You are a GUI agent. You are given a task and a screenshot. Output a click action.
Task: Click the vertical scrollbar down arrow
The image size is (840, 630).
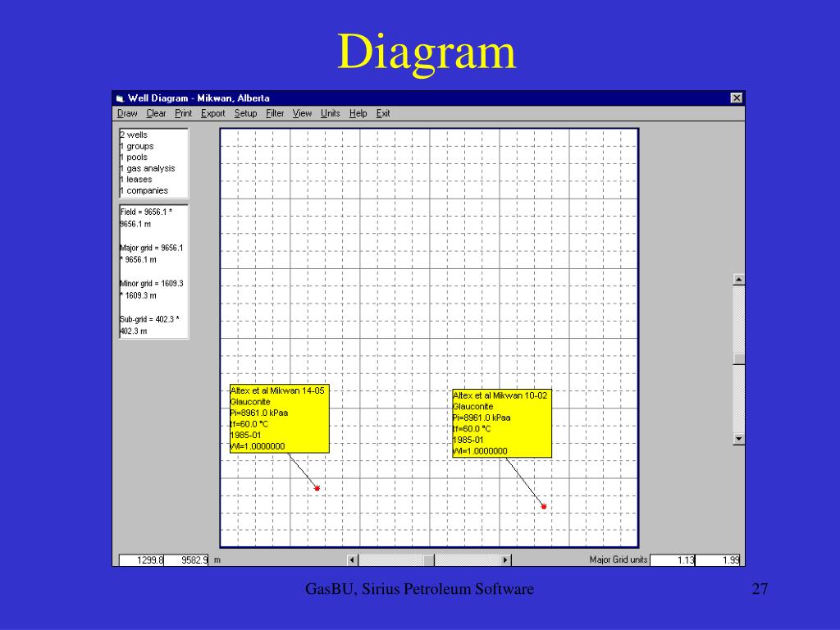pos(739,439)
